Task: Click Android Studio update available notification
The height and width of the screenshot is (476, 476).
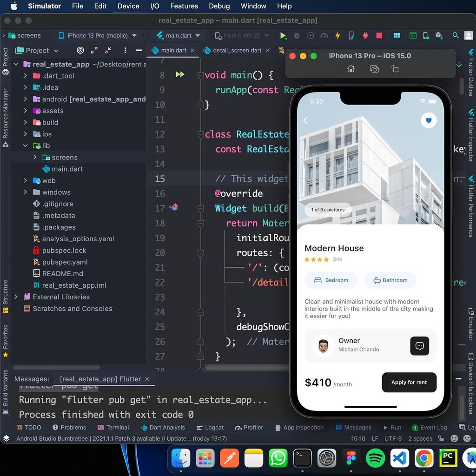Action: 121,438
